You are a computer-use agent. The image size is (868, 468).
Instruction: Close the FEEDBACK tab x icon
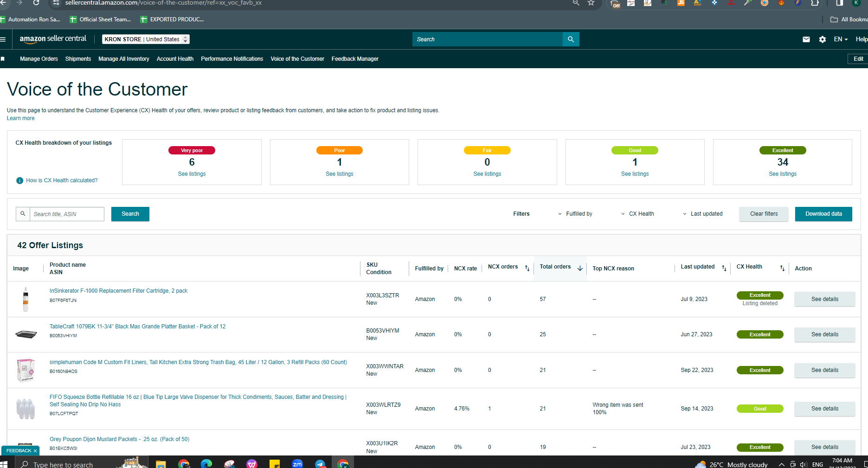pos(35,451)
